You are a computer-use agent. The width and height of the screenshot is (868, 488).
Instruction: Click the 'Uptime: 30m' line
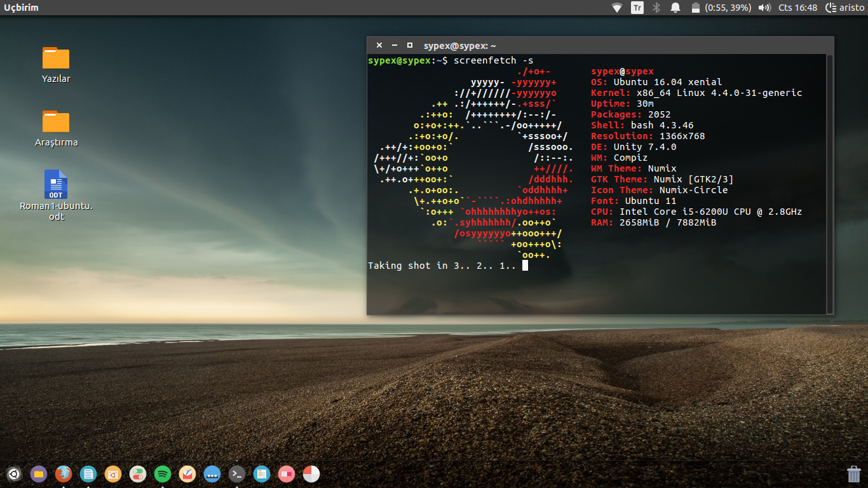622,104
